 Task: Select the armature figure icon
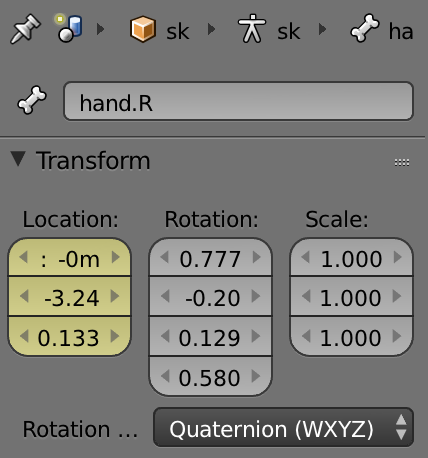(x=252, y=29)
